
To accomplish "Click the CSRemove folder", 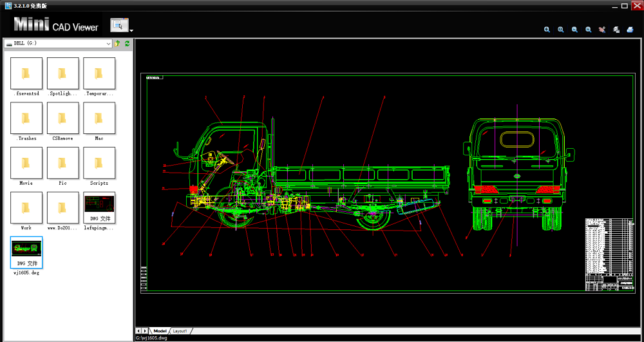I will click(x=63, y=119).
